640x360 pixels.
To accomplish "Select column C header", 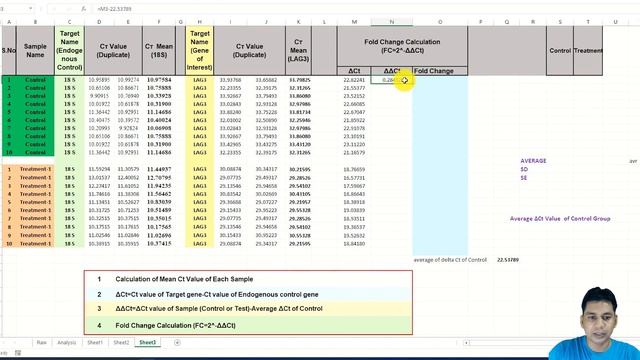I will point(69,22).
